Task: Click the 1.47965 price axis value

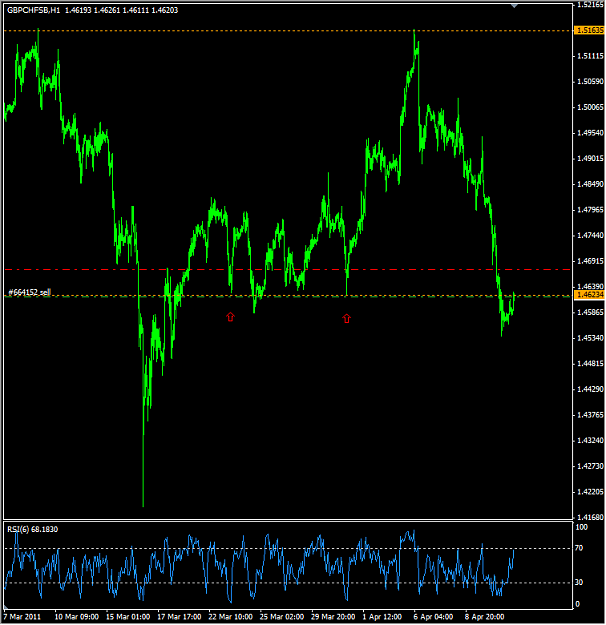Action: (x=590, y=210)
